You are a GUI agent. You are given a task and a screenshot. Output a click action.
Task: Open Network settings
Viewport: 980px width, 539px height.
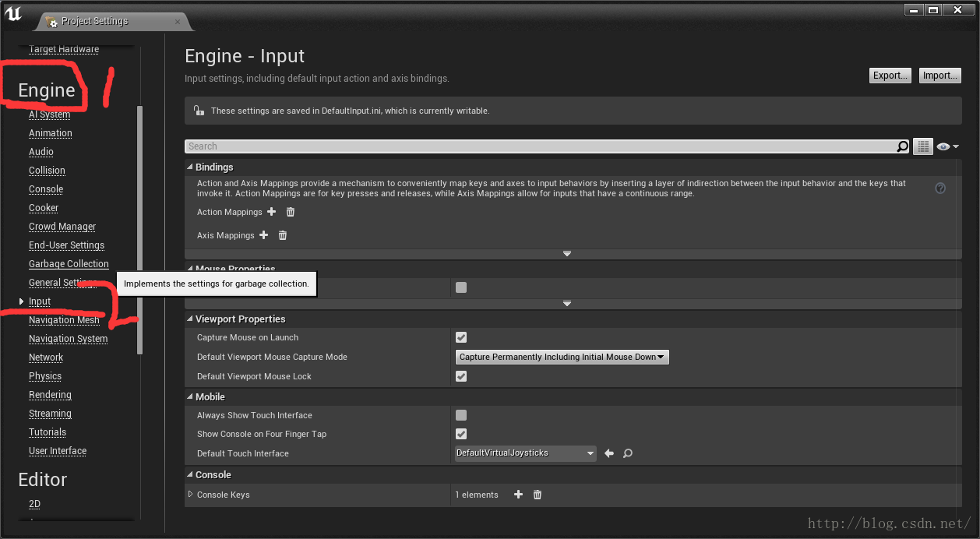click(x=46, y=358)
